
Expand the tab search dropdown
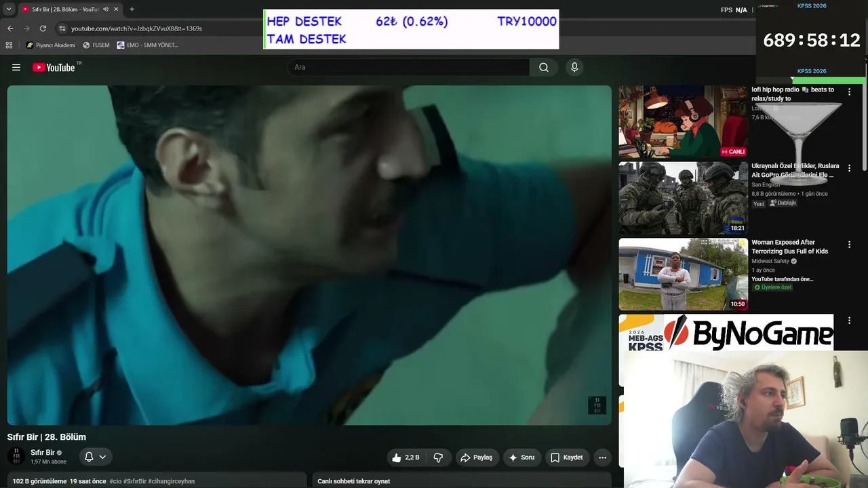9,9
